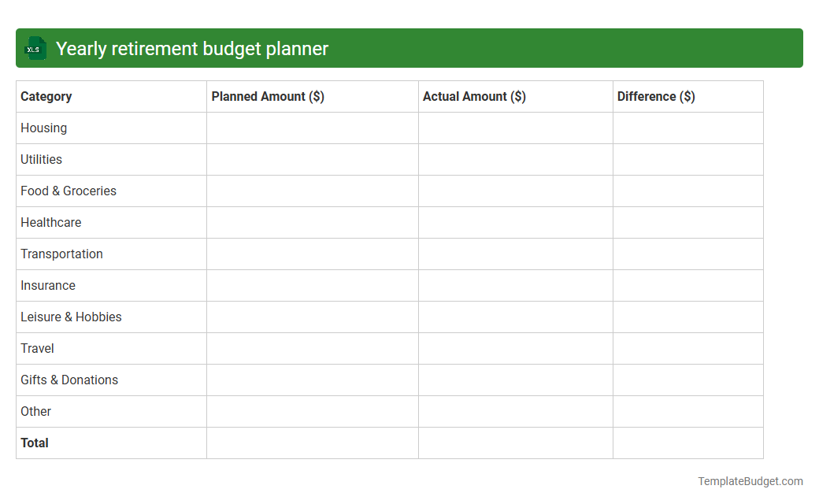The width and height of the screenshot is (819, 504).
Task: Click the Planned Amount cell for Housing
Action: (312, 128)
